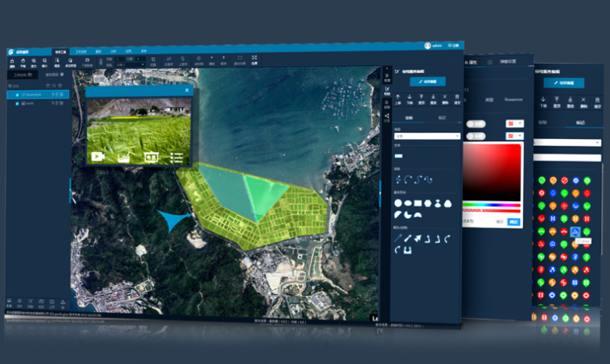610x364 pixels.
Task: Select the hand pan tool in top toolbar
Action: pos(23,62)
